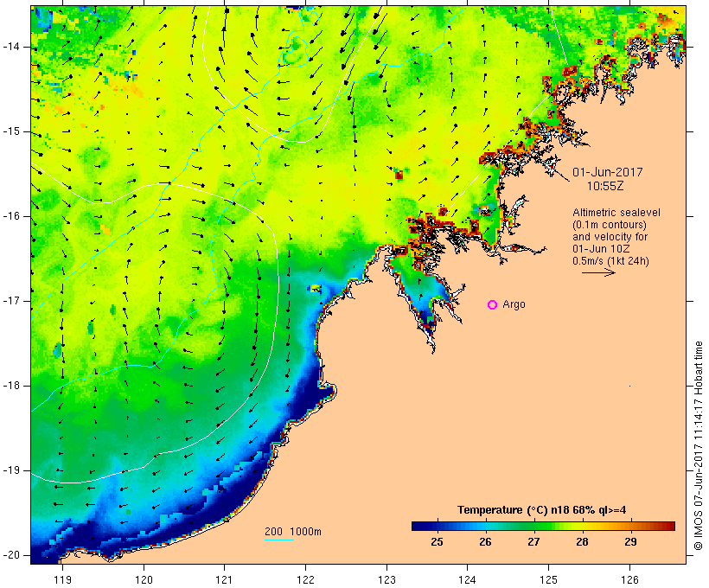Click the colorbar tick label '26'
The image size is (709, 588).
click(485, 542)
